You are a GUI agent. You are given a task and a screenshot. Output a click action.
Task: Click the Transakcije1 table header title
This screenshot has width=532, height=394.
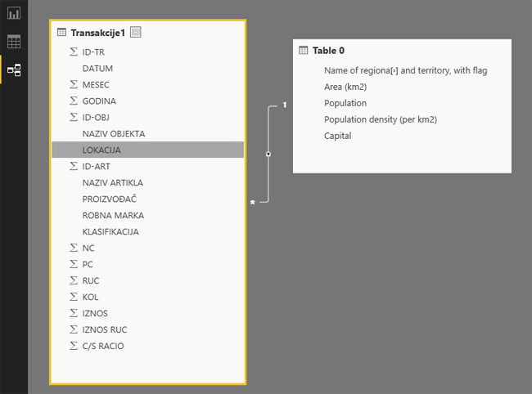coord(97,33)
